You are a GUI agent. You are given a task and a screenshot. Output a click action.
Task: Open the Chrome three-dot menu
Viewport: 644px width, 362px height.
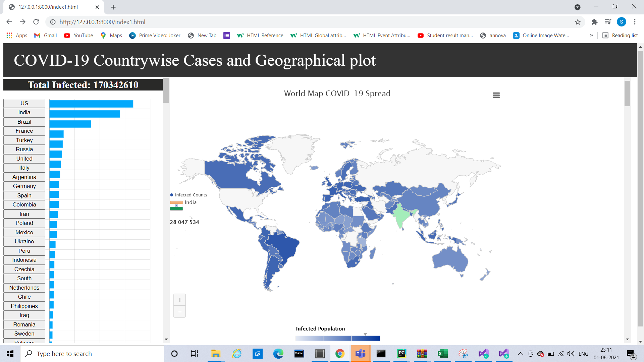(635, 22)
